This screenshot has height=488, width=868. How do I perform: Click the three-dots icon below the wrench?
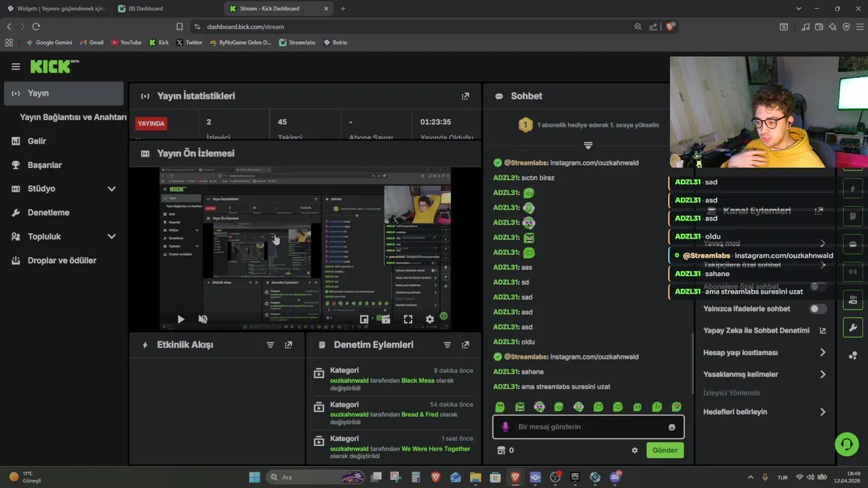coord(852,355)
